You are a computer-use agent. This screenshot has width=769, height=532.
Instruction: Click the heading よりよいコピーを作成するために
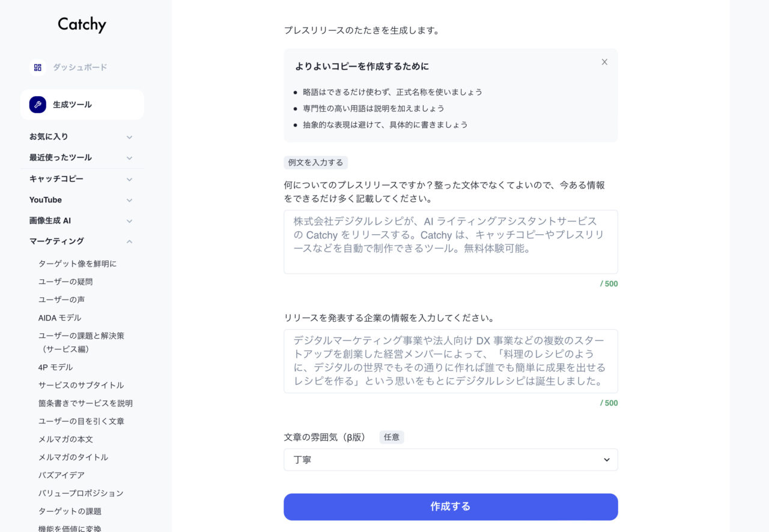[362, 66]
